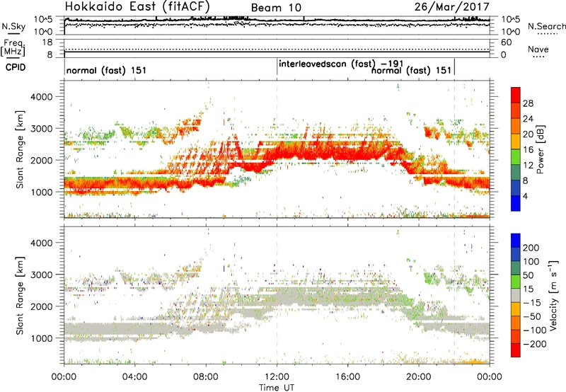This screenshot has height=392, width=566.
Task: Click the 'Hokkaido East (fitACF)' title text
Action: [137, 6]
